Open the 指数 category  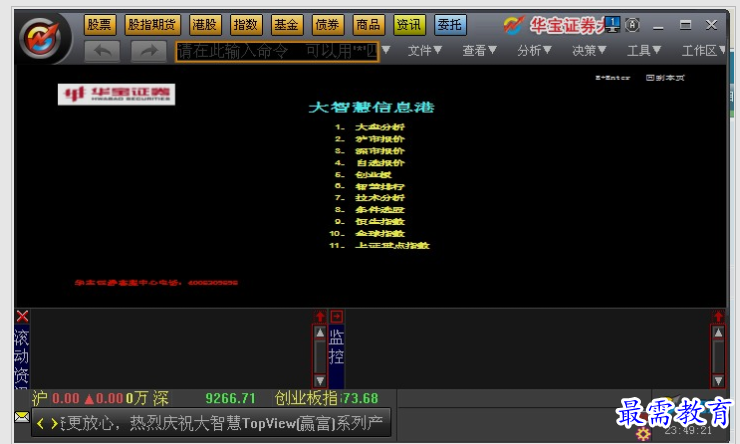point(246,25)
